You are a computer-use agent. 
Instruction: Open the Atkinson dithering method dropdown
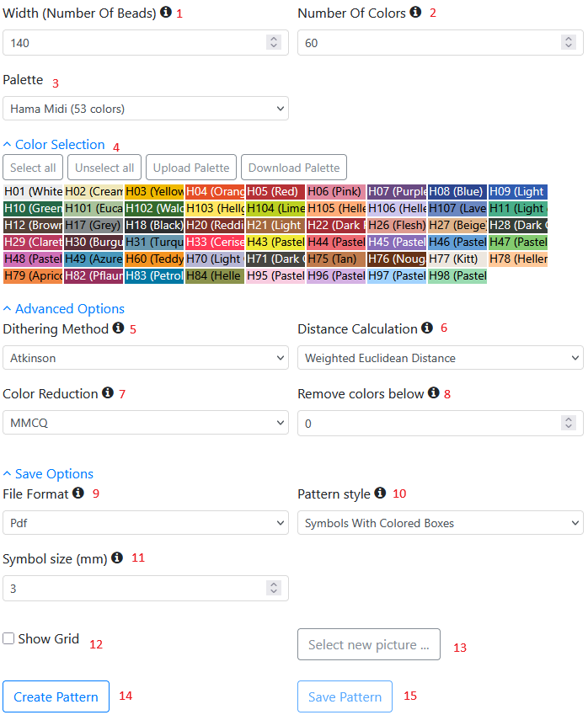point(146,357)
